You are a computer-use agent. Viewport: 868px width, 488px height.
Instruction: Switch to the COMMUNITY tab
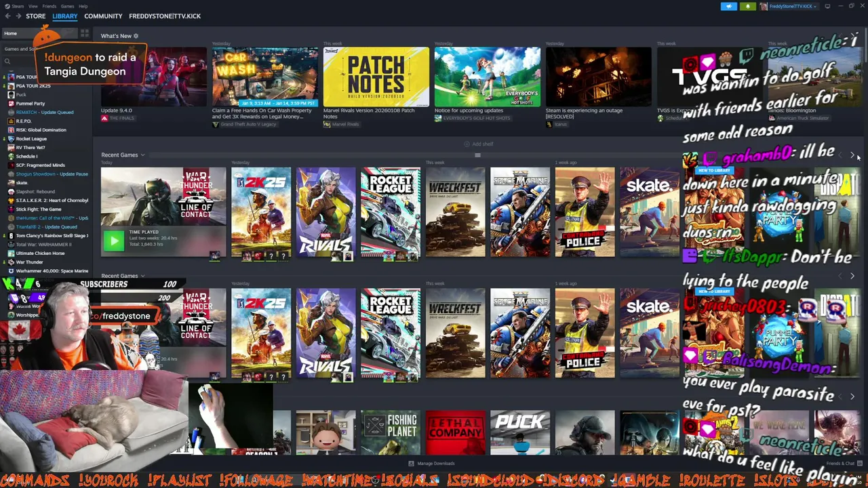pos(103,16)
